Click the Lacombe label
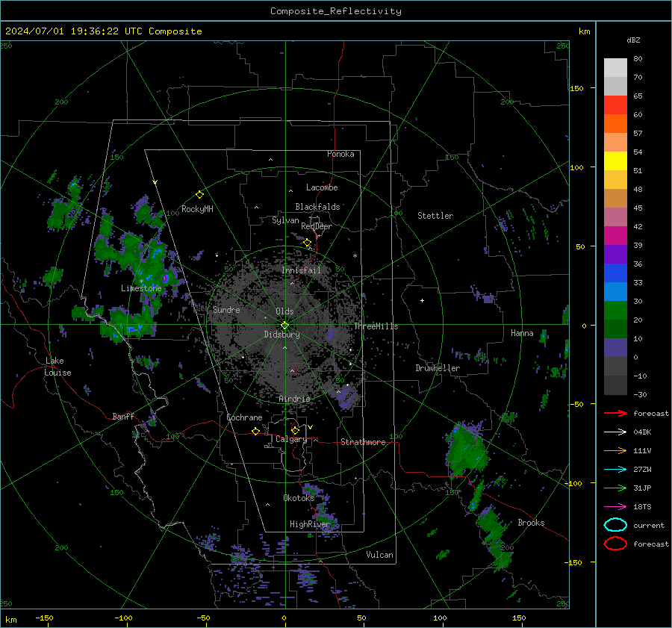Image resolution: width=672 pixels, height=628 pixels. (322, 187)
